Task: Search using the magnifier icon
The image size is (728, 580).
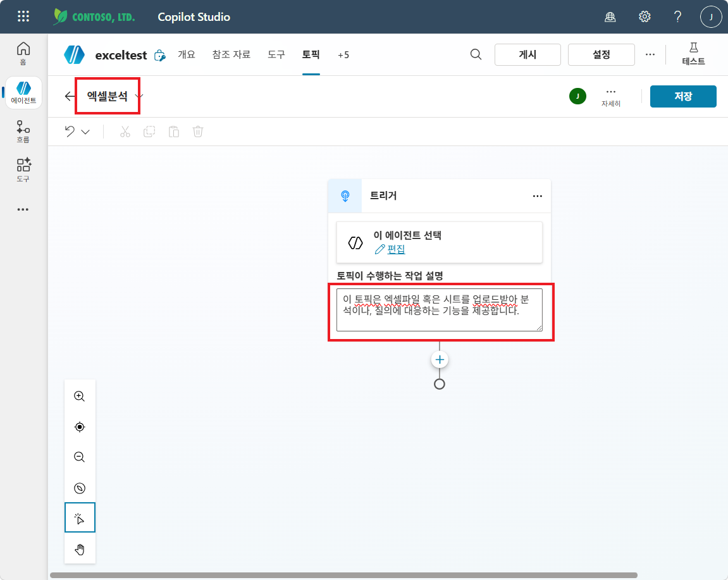Action: (x=476, y=54)
